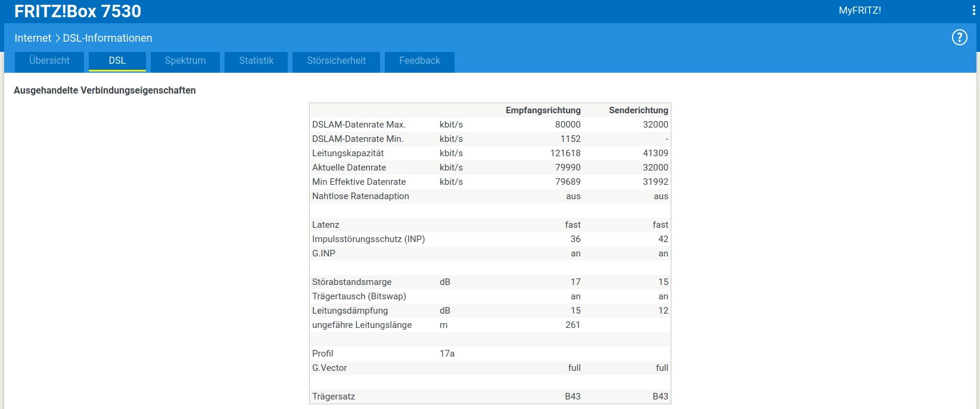Click DSL-Informationen in the breadcrumb

pos(108,38)
